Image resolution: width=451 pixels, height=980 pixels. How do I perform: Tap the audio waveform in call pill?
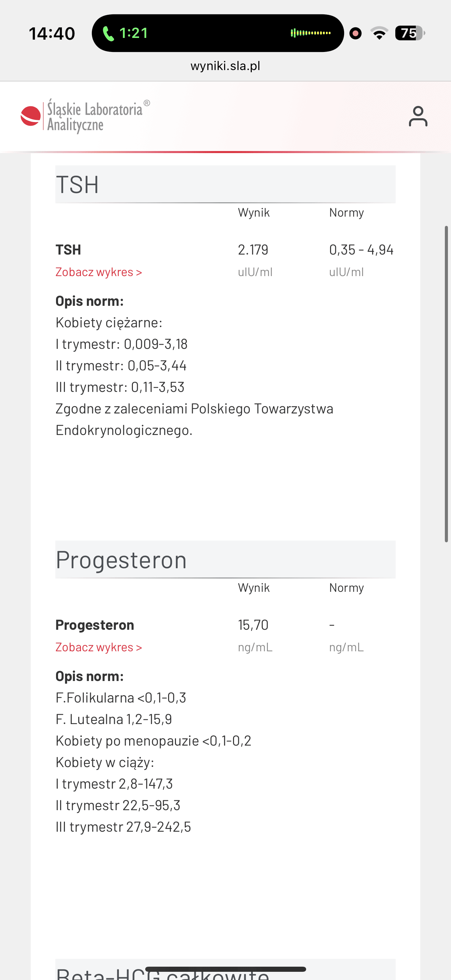coord(310,33)
